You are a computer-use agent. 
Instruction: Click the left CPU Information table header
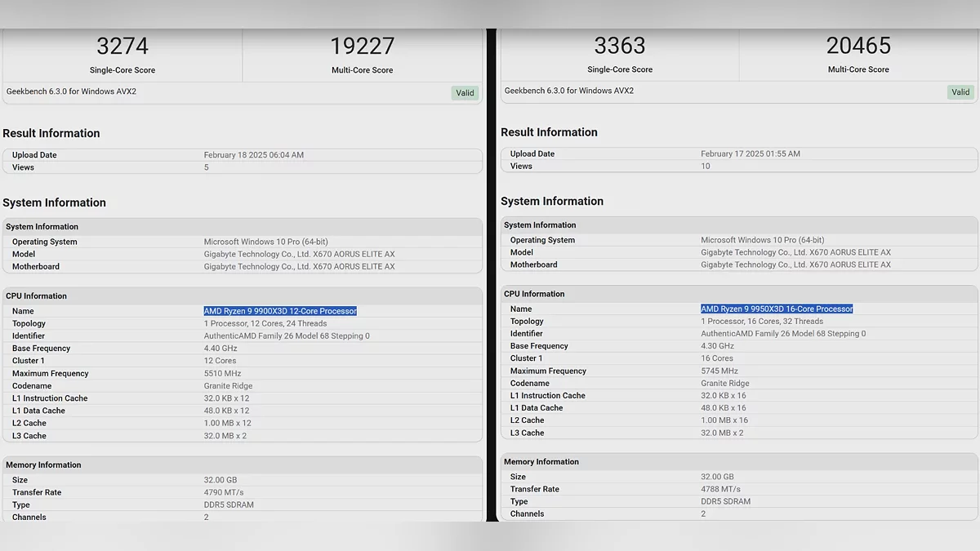tap(243, 295)
